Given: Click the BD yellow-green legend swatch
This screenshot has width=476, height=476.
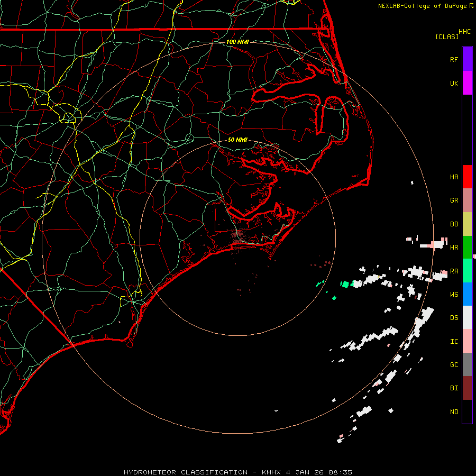Looking at the screenshot, I should tap(467, 224).
